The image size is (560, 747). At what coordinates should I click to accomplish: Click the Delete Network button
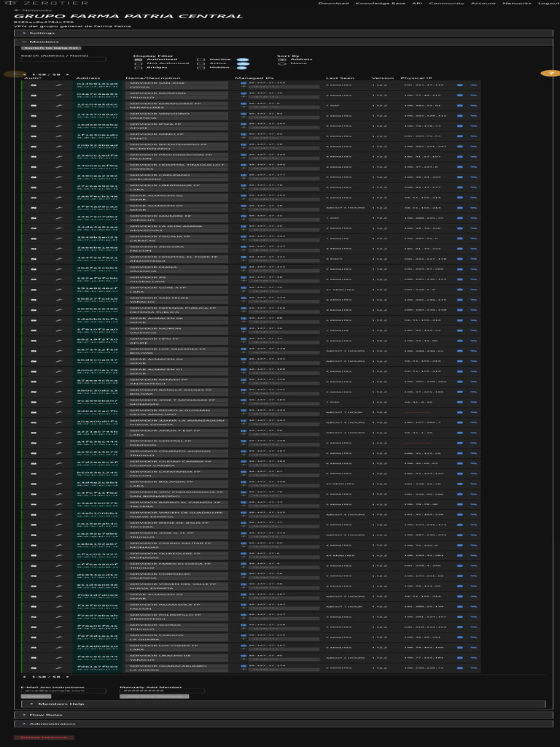[44, 738]
